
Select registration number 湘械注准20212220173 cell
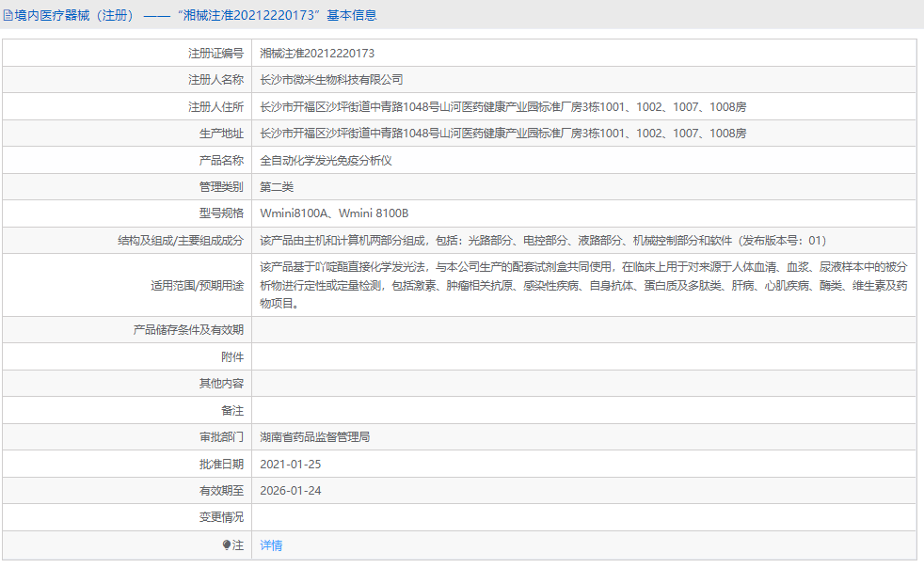click(317, 54)
